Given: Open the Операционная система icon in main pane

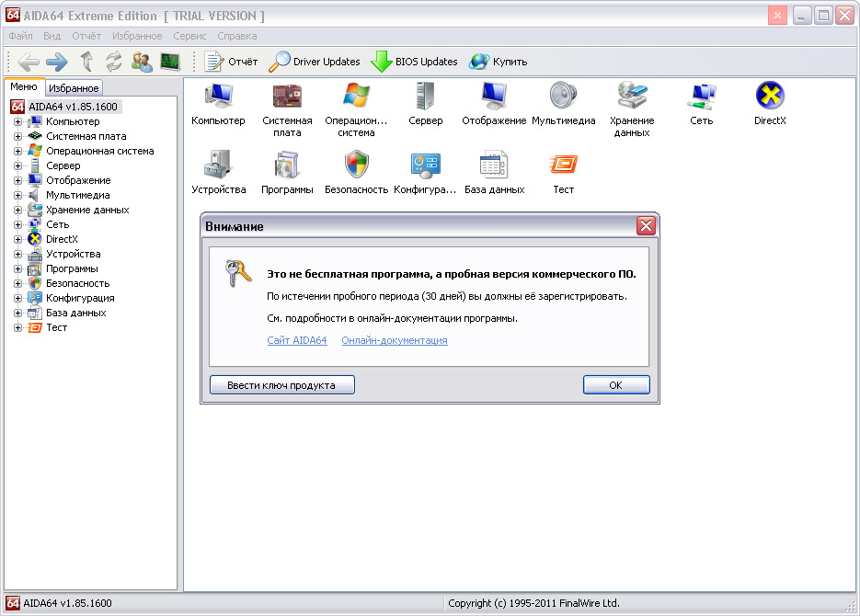Looking at the screenshot, I should [356, 109].
